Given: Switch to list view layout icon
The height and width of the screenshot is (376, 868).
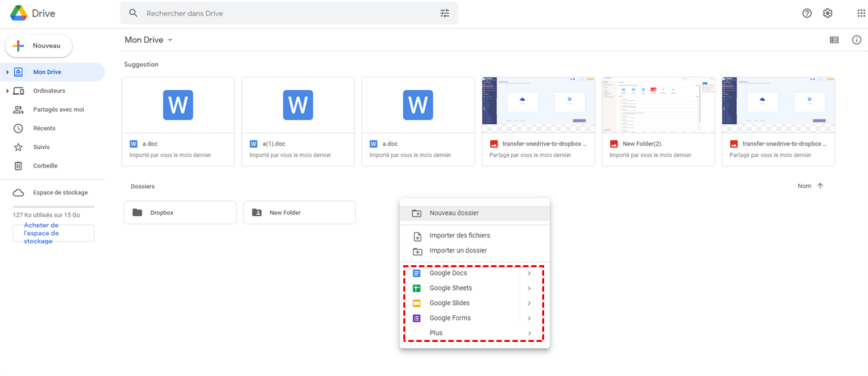Looking at the screenshot, I should [x=834, y=40].
